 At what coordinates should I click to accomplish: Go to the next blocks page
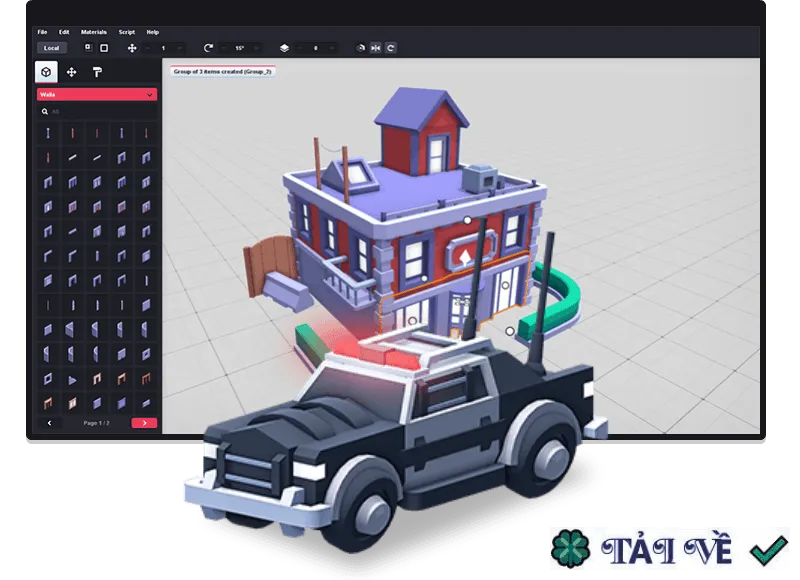point(144,423)
